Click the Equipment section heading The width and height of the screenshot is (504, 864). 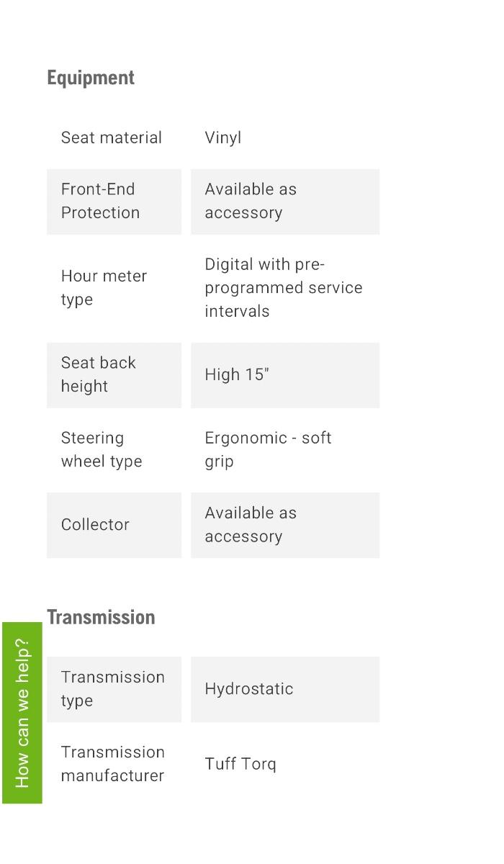(x=91, y=78)
